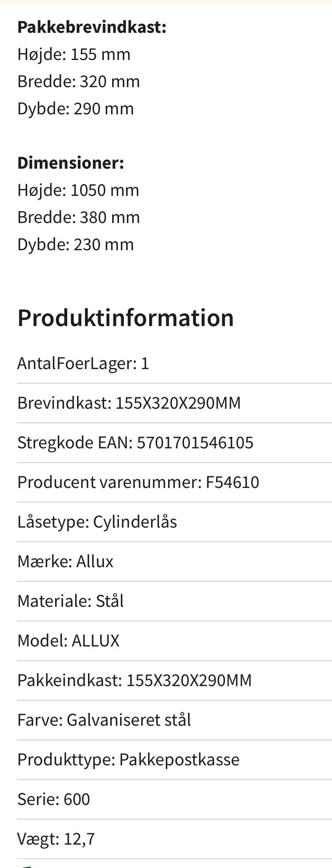Click the Produkttype Pakkepostkasse row
The image size is (332, 868).
click(x=128, y=760)
